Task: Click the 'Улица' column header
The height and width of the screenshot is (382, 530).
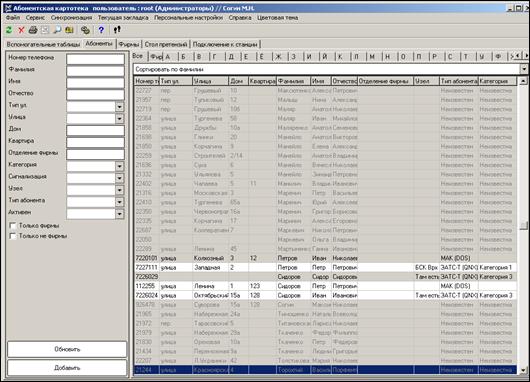Action: 211,81
